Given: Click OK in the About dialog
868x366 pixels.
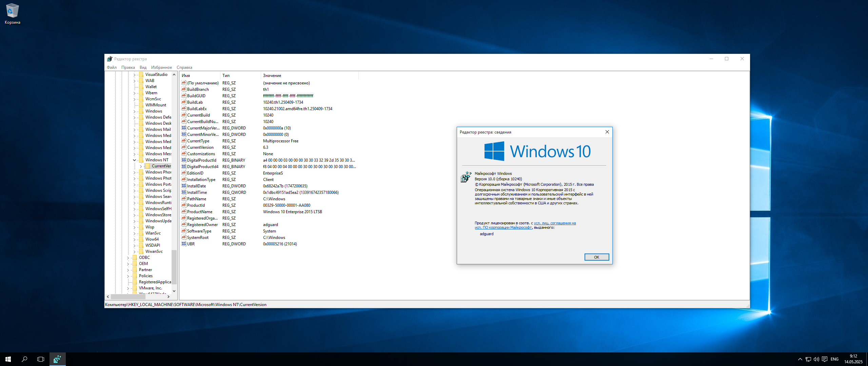Looking at the screenshot, I should click(596, 257).
